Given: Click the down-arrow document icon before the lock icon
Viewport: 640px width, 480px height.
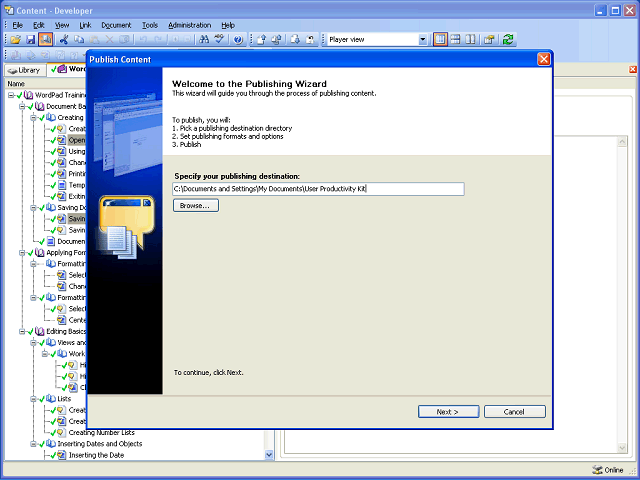Looking at the screenshot, I should click(x=296, y=40).
